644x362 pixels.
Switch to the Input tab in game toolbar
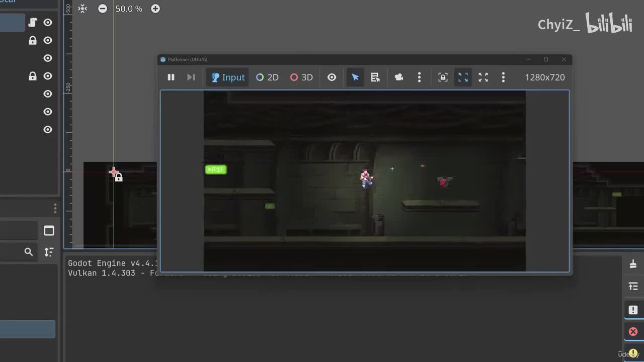(x=228, y=77)
